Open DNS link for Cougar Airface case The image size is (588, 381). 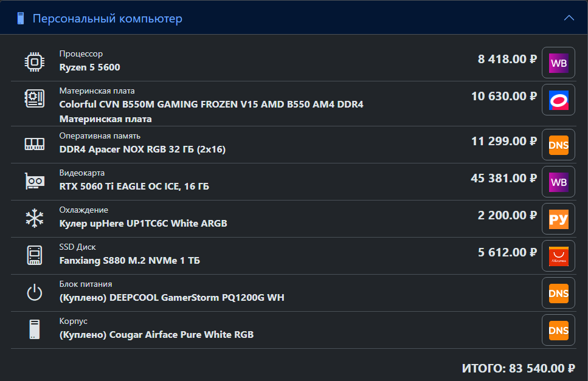point(558,330)
